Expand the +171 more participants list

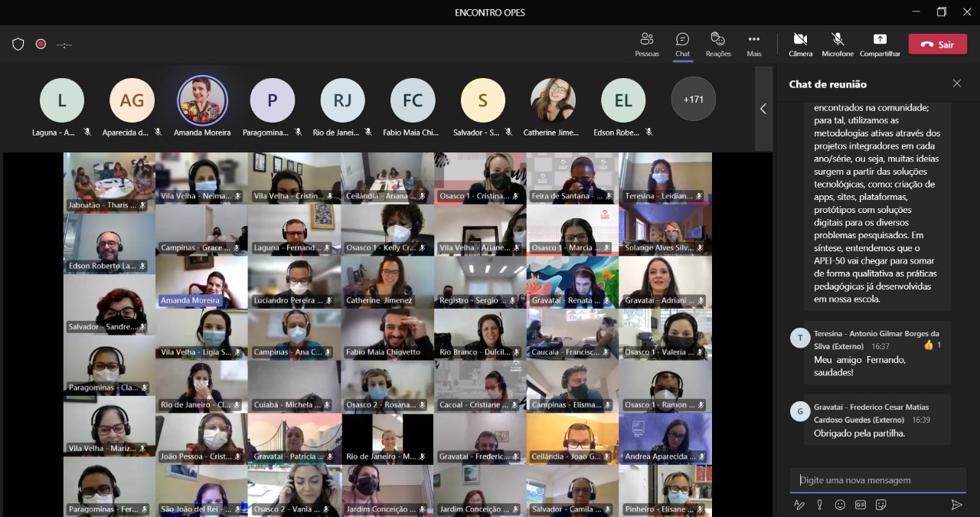(693, 99)
